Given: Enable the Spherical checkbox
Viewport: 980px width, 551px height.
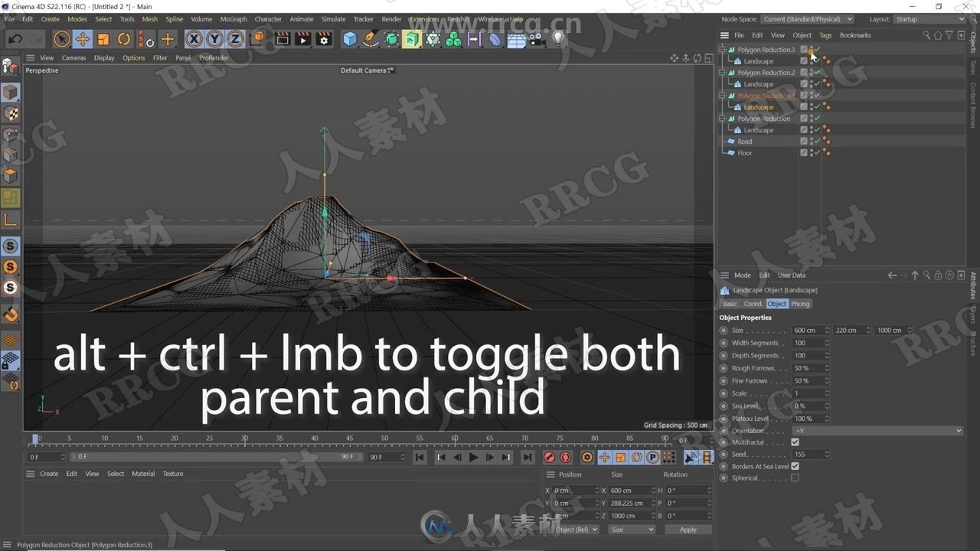Looking at the screenshot, I should [795, 478].
